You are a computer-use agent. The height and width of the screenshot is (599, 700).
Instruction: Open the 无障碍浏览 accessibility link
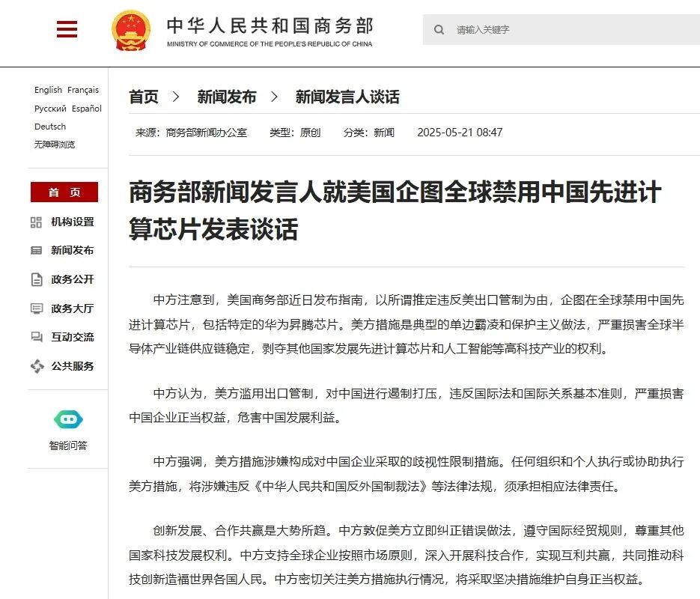[x=55, y=145]
